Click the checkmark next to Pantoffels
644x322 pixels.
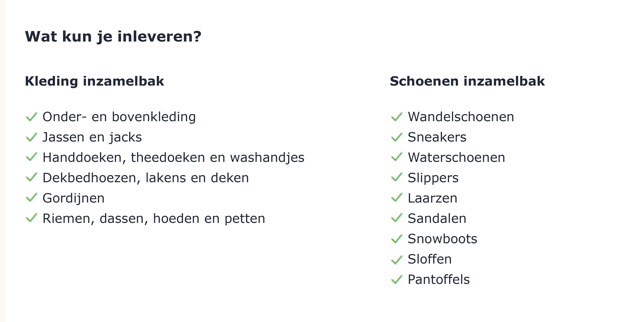[397, 279]
